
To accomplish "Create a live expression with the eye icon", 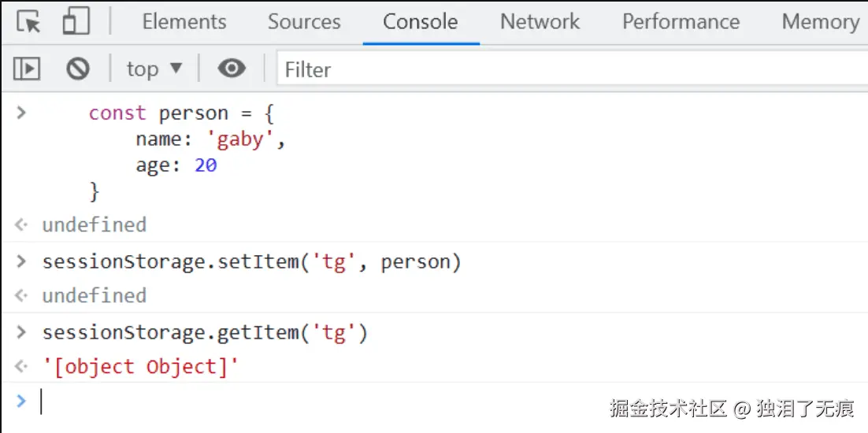I will coord(231,69).
